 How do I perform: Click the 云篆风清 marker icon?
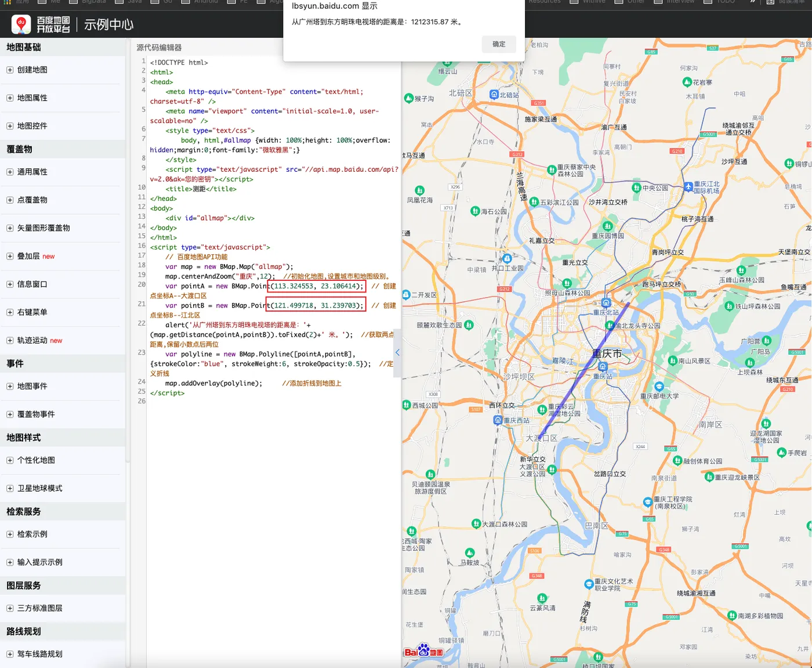click(x=542, y=598)
